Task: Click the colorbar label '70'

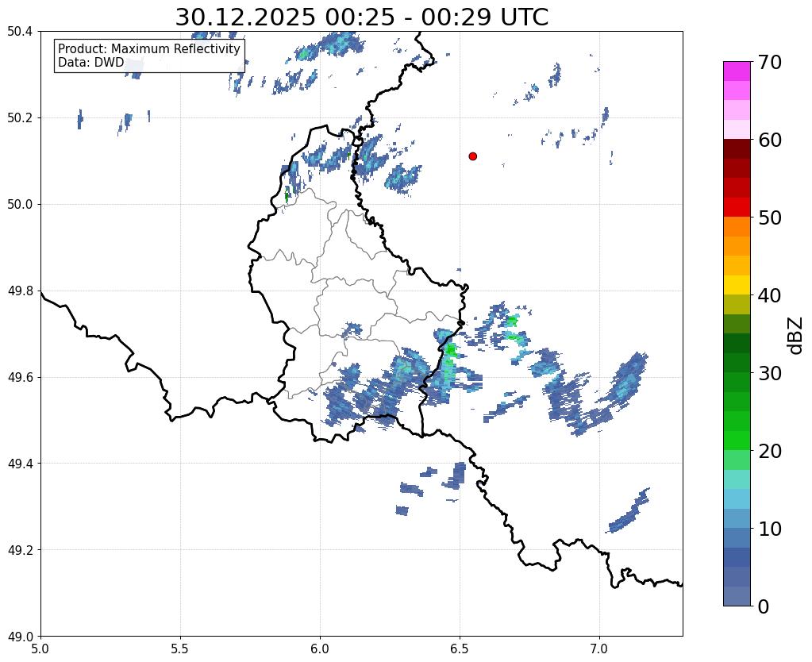Action: pyautogui.click(x=770, y=62)
